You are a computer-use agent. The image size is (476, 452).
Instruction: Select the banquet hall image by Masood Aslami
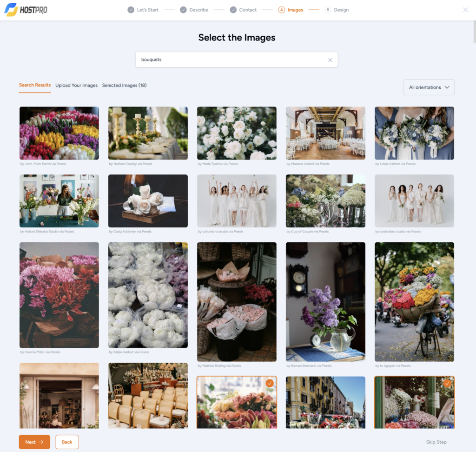click(x=325, y=133)
